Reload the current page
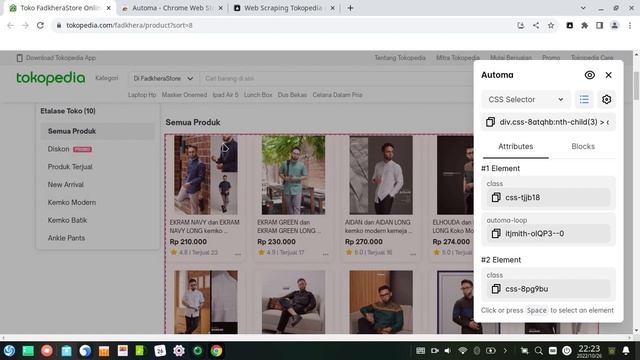Viewport: 640px width, 360px height. click(x=40, y=25)
